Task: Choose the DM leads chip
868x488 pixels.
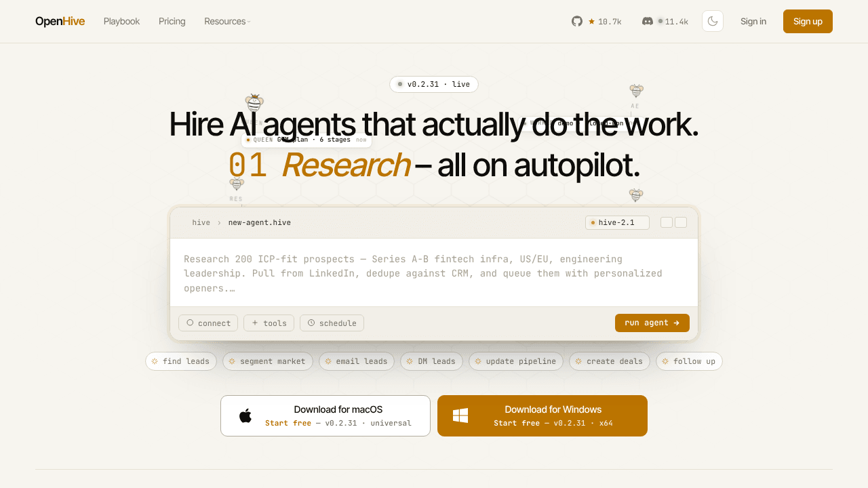Action: [431, 361]
